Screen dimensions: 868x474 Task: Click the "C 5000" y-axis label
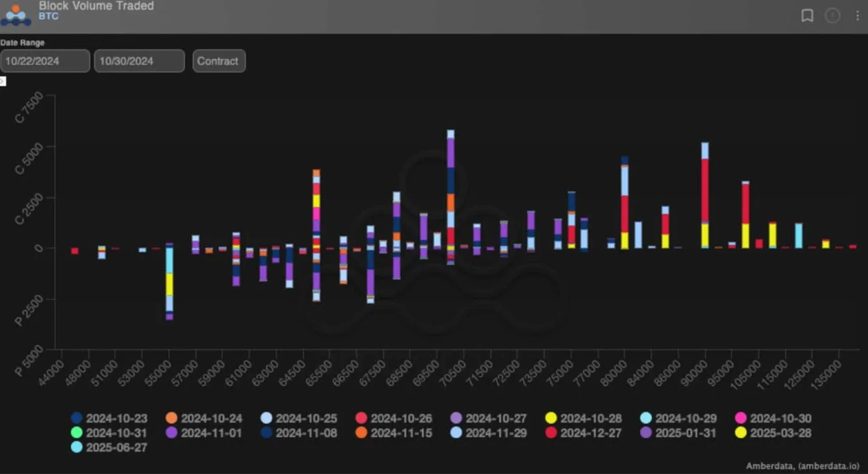tap(29, 159)
